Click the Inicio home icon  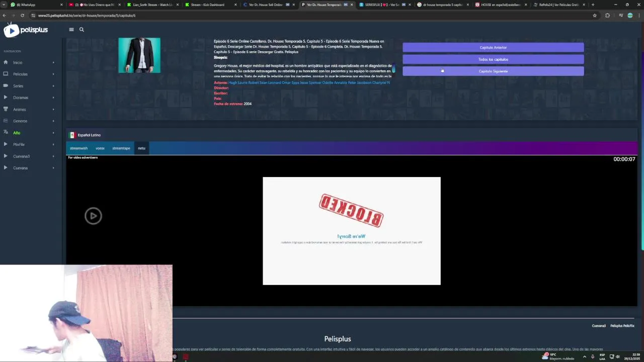point(6,62)
